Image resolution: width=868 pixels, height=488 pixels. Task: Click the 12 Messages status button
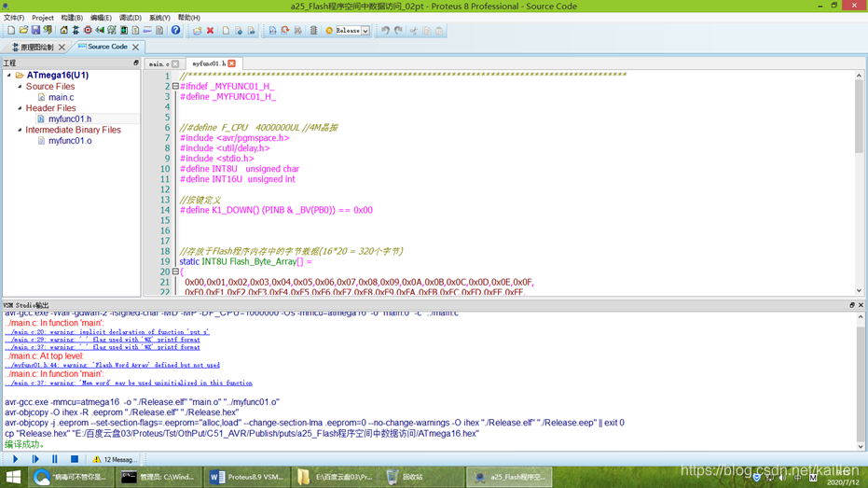tap(115, 459)
